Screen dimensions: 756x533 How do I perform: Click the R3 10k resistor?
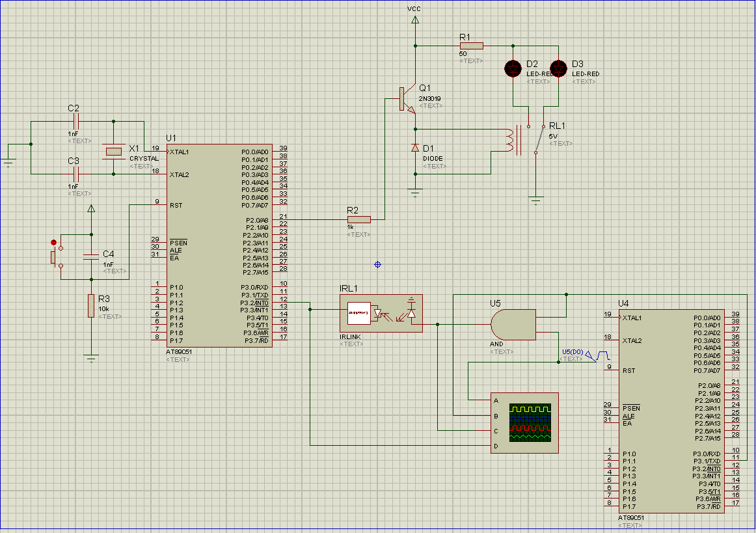pos(91,305)
